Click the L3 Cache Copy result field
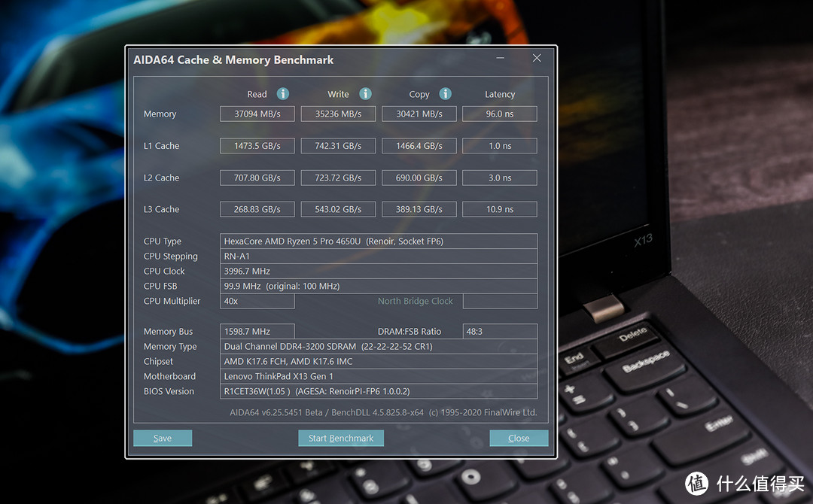This screenshot has width=813, height=504. pyautogui.click(x=419, y=209)
